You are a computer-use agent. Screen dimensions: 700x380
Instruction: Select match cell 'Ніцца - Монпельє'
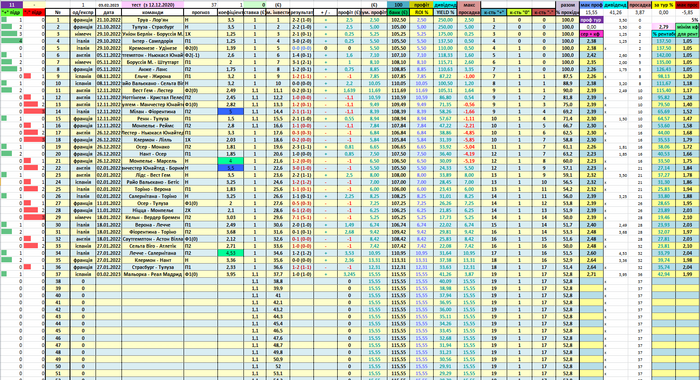[152, 210]
